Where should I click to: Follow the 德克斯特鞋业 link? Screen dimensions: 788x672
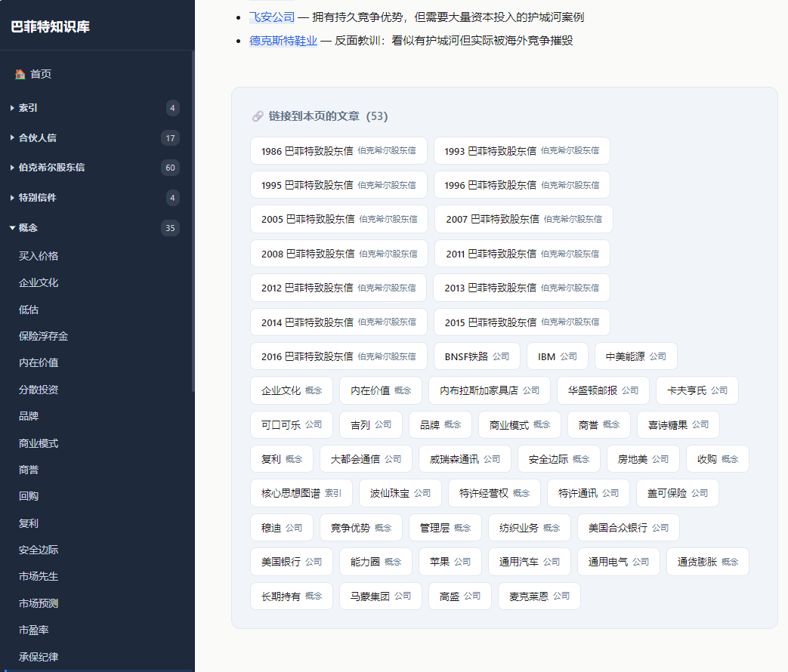point(283,41)
